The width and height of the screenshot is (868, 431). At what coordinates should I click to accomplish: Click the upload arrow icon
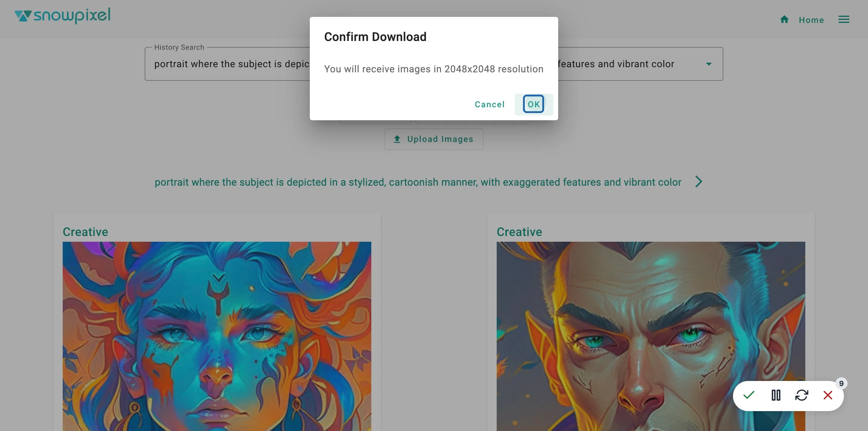[x=397, y=139]
